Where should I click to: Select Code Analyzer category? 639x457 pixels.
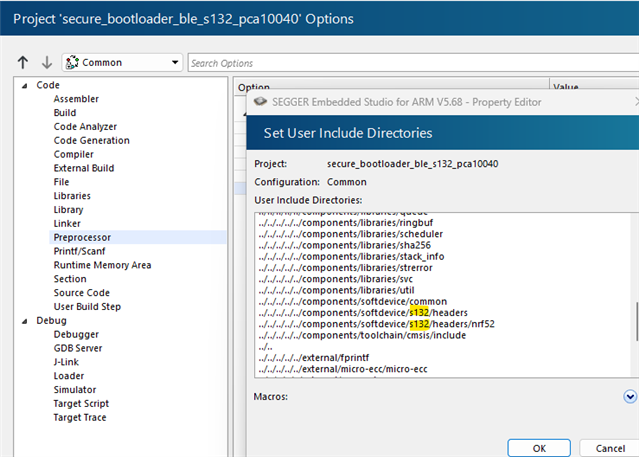pyautogui.click(x=85, y=127)
